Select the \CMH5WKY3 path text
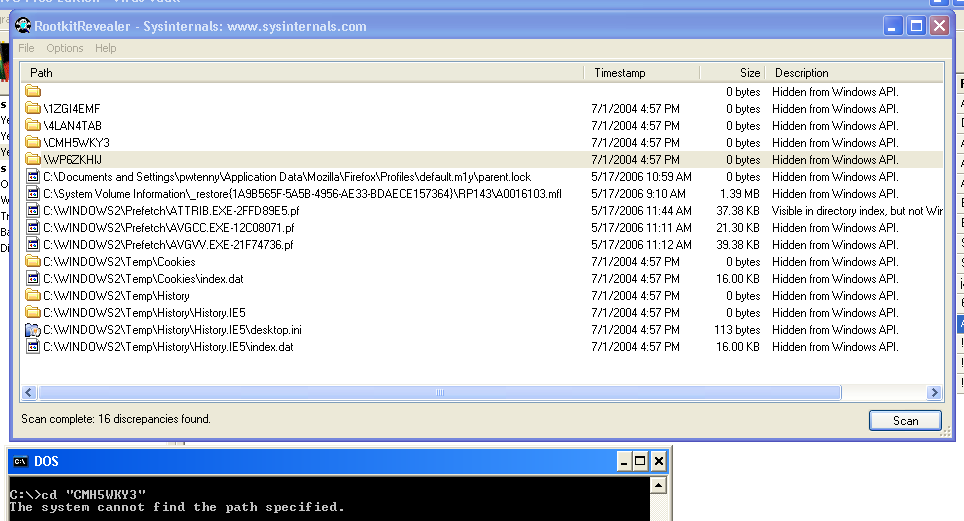Viewport: 964px width, 521px height. (x=76, y=143)
